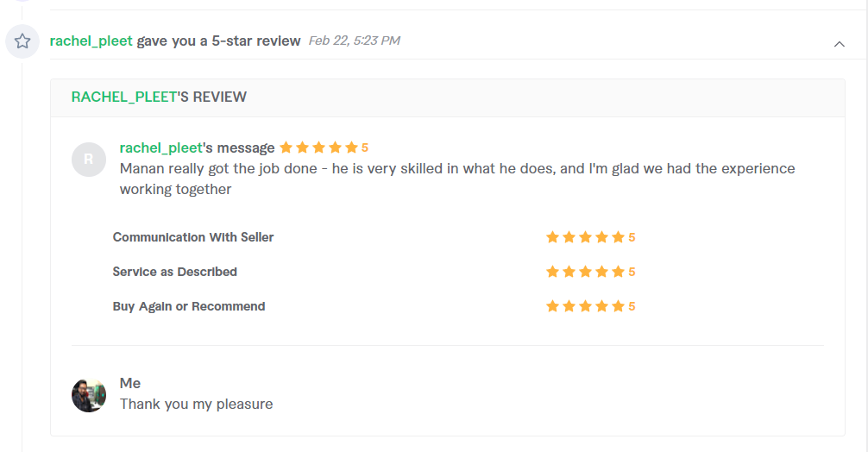
Task: Click the overall 5-star message rating
Action: tap(324, 148)
